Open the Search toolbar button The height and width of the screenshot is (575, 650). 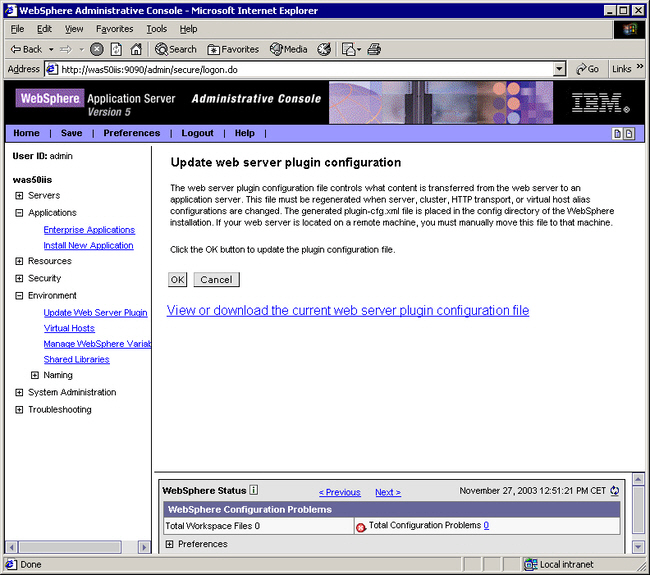click(175, 49)
